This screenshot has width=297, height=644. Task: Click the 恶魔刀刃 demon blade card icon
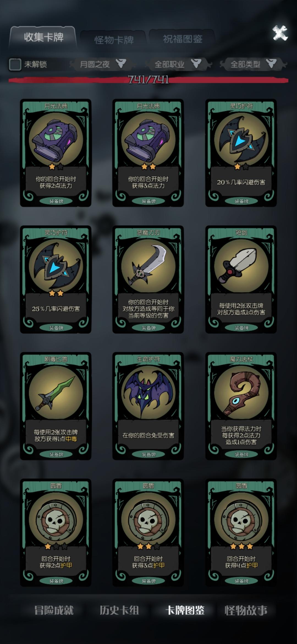(148, 279)
